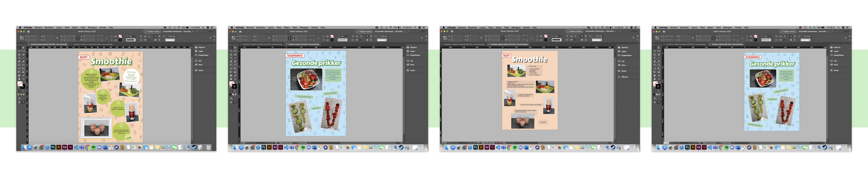The width and height of the screenshot is (868, 177).
Task: Pick the Selection tool in the 44% smoothie window
Action: 19,48
